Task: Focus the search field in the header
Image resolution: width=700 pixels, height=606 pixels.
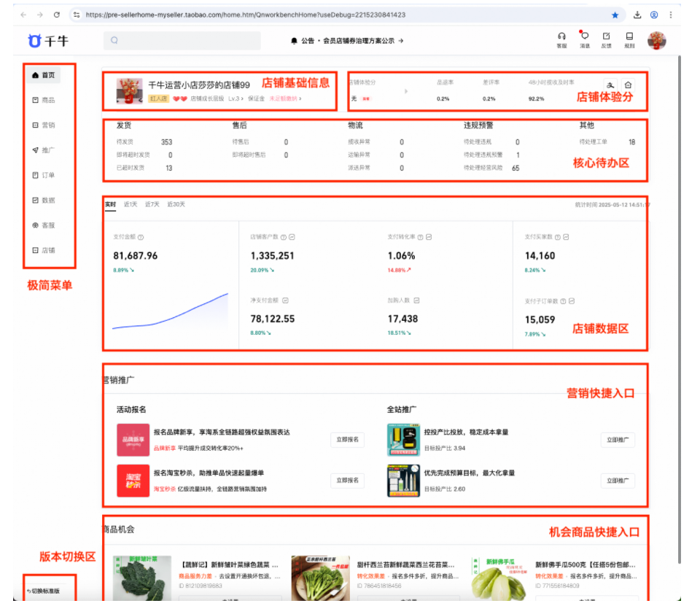Action: click(182, 40)
